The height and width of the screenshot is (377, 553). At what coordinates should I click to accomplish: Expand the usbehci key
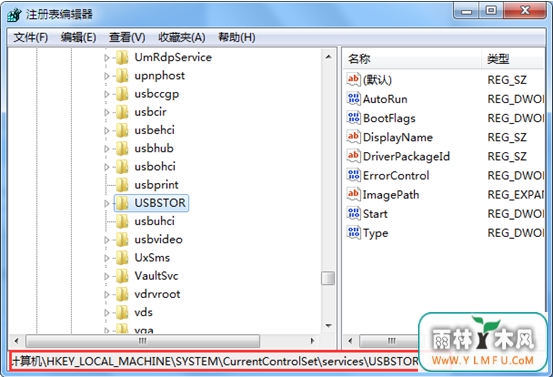click(x=107, y=130)
